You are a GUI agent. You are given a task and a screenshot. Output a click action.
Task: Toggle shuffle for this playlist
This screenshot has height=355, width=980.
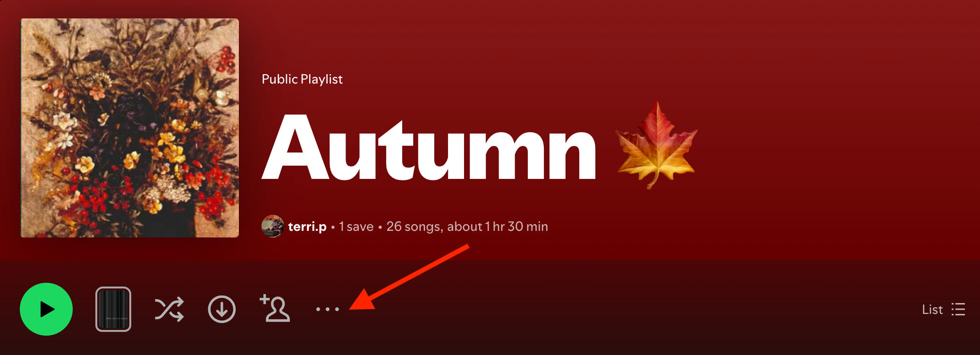point(169,310)
